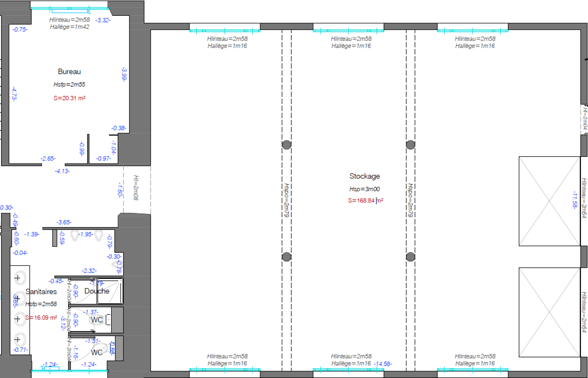Select the Hl=2m08 opening height label

pyautogui.click(x=136, y=188)
